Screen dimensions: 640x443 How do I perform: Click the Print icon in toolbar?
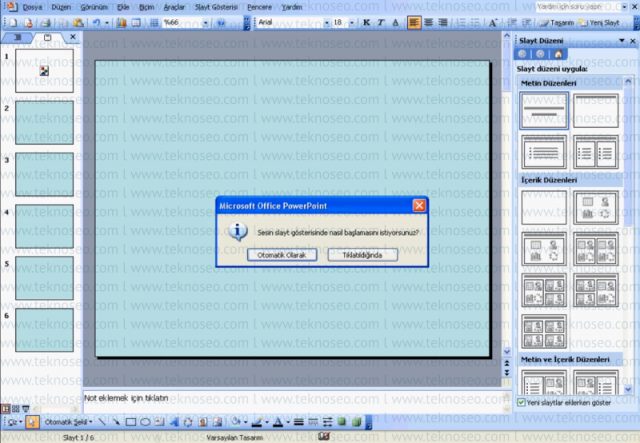[x=46, y=23]
